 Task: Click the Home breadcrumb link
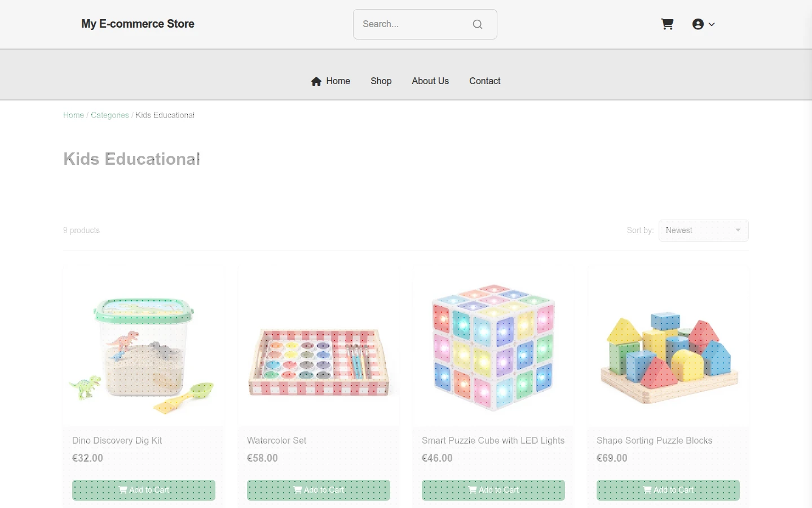73,115
